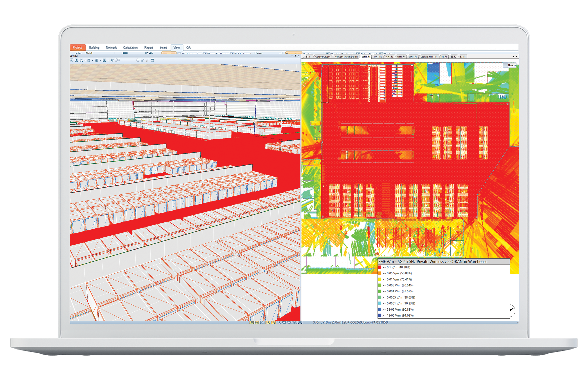The width and height of the screenshot is (588, 380).
Task: Switch to the B3_F1 plan tab
Action: (x=444, y=57)
